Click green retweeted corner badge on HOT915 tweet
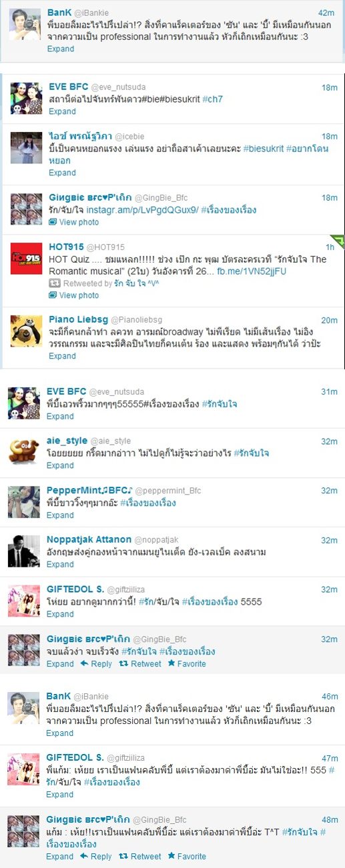The width and height of the screenshot is (345, 868). (338, 240)
